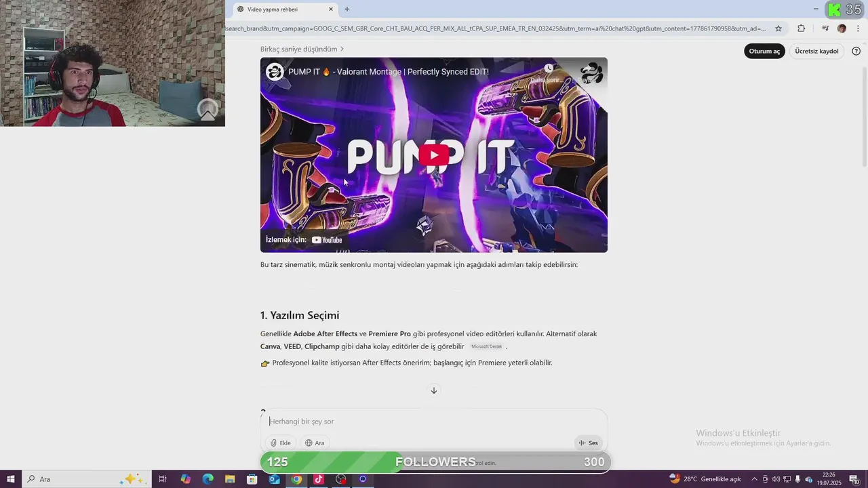
Task: Open the channel avatar on the video embed
Action: point(275,72)
